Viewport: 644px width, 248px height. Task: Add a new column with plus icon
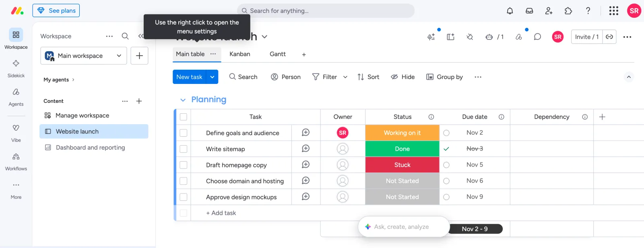click(x=602, y=117)
